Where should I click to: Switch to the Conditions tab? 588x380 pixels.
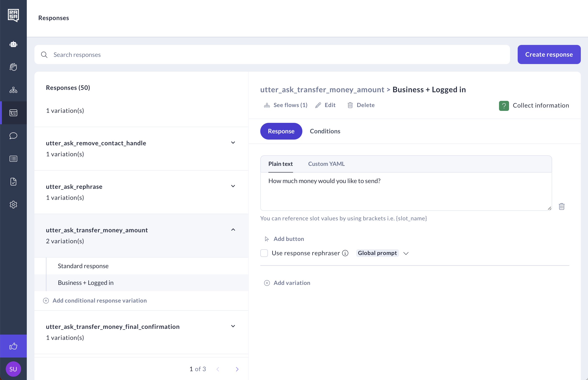(x=325, y=131)
